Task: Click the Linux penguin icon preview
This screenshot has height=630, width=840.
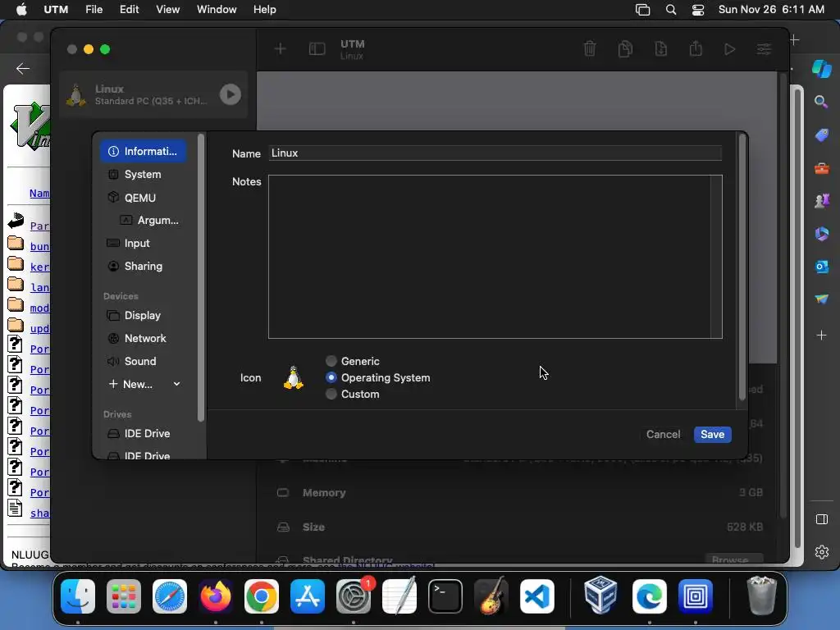Action: [293, 377]
